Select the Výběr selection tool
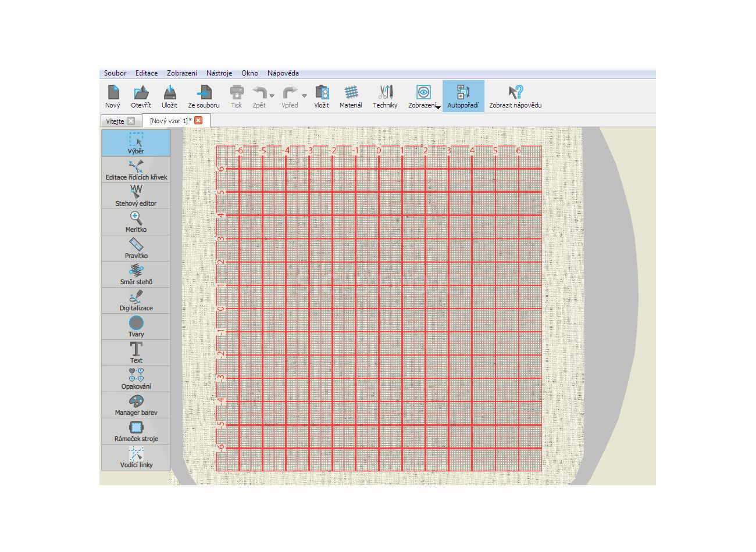 pos(136,144)
